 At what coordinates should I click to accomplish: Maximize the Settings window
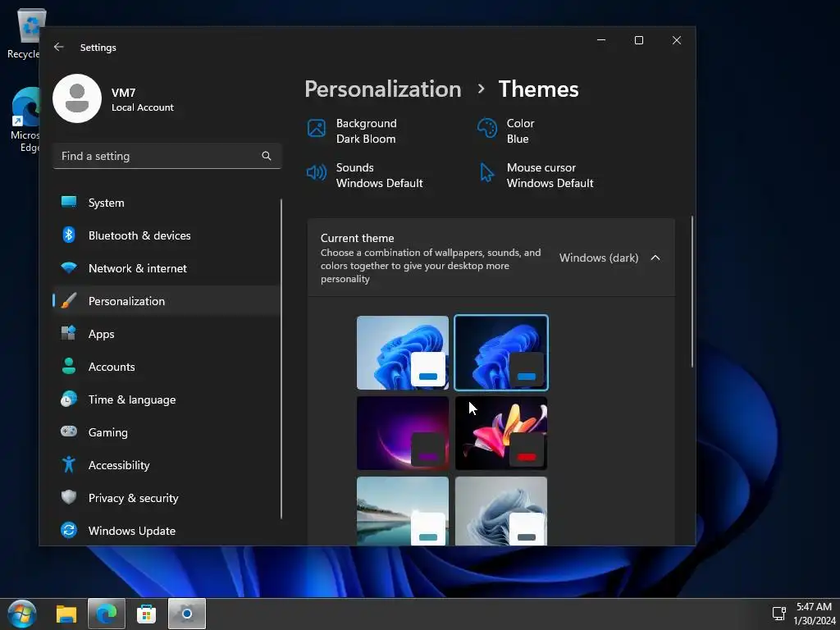pyautogui.click(x=638, y=40)
